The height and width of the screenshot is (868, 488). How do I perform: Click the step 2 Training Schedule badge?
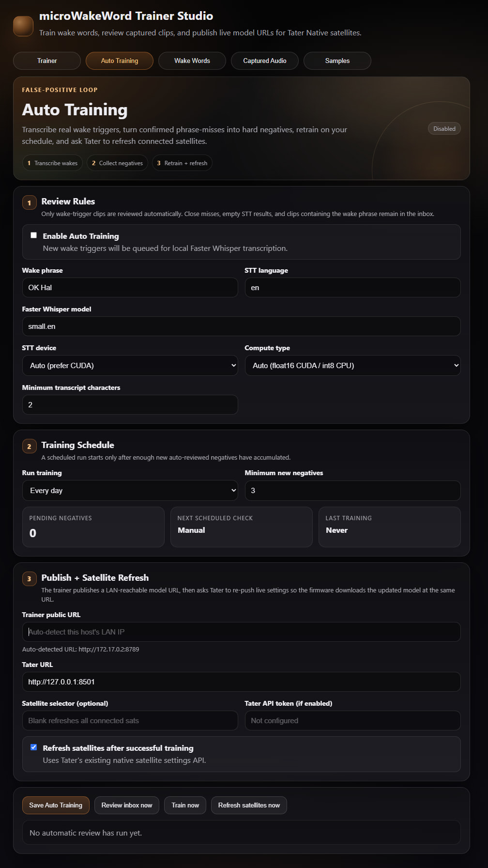click(29, 446)
